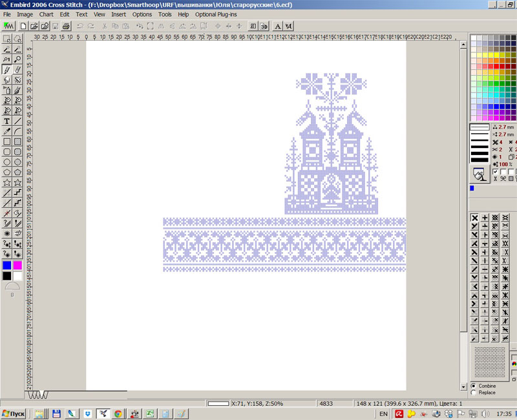This screenshot has width=517, height=420.
Task: Pick the magnifier Zoom tool
Action: pyautogui.click(x=17, y=59)
